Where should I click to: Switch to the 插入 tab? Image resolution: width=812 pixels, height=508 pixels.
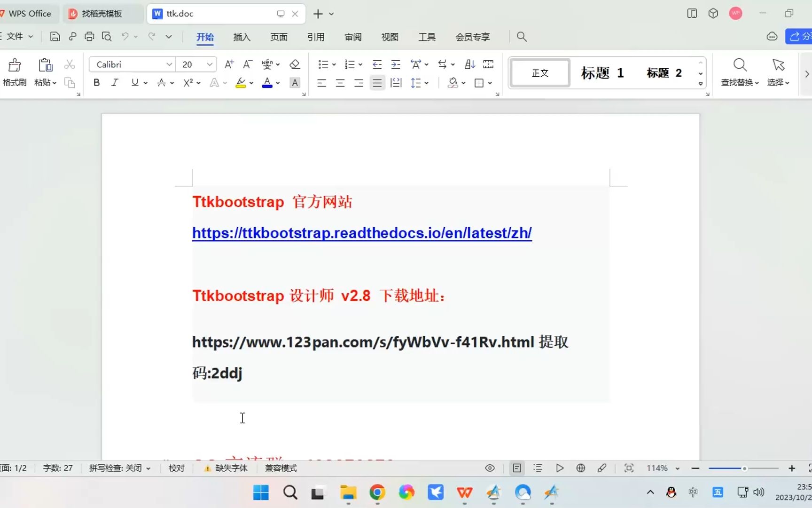tap(242, 37)
